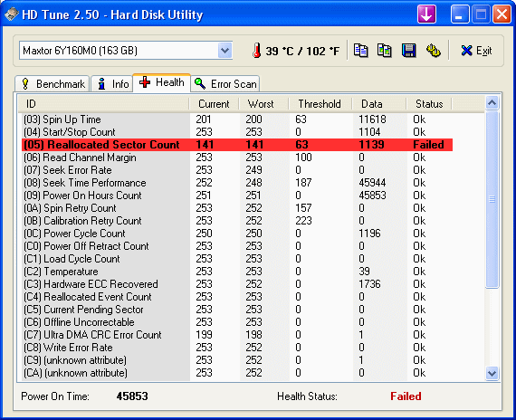Click the scrollbar down arrow
This screenshot has height=420, width=516.
(x=492, y=374)
